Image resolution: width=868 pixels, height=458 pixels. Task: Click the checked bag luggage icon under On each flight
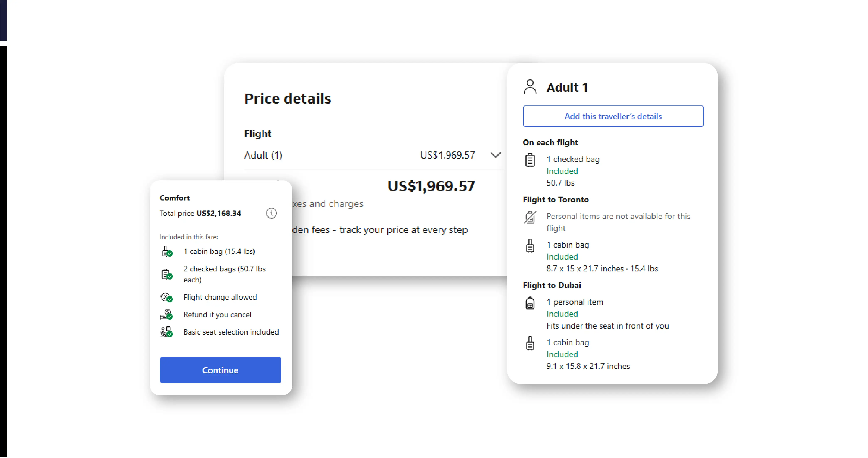[x=530, y=160]
